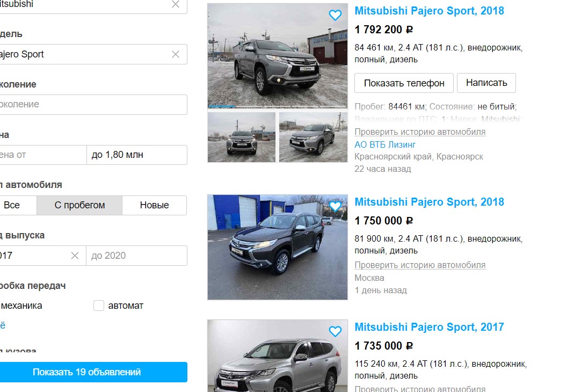Click Показать телефон button
Viewport: 567px width, 392px height.
tap(404, 83)
